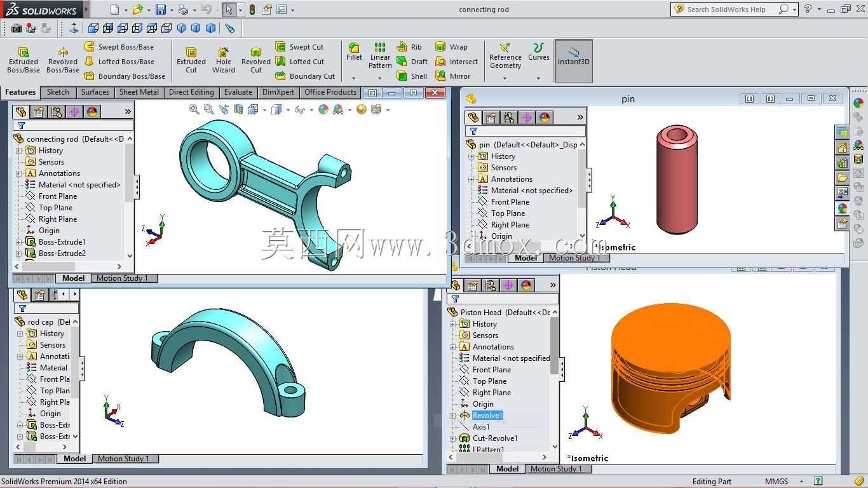
Task: Add a Rib feature
Action: click(409, 47)
